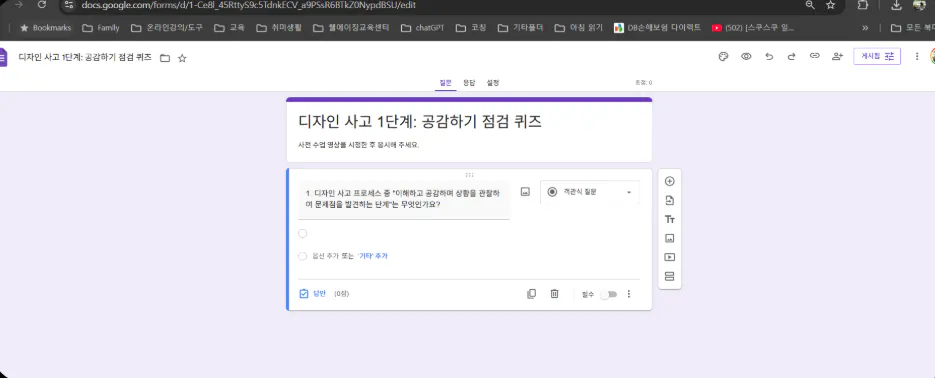935x378 pixels.
Task: Open the Bookmarks starred shortcut
Action: pyautogui.click(x=45, y=28)
